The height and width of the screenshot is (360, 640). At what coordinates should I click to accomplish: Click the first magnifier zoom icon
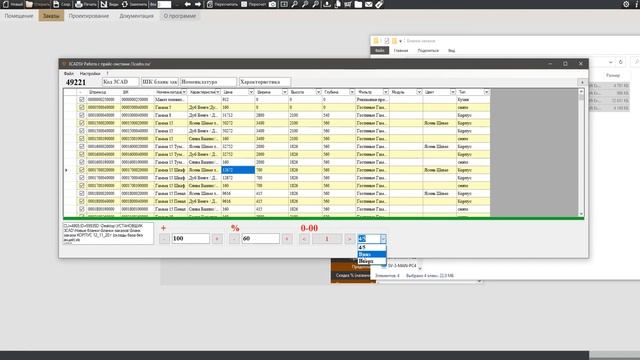[x=294, y=4]
